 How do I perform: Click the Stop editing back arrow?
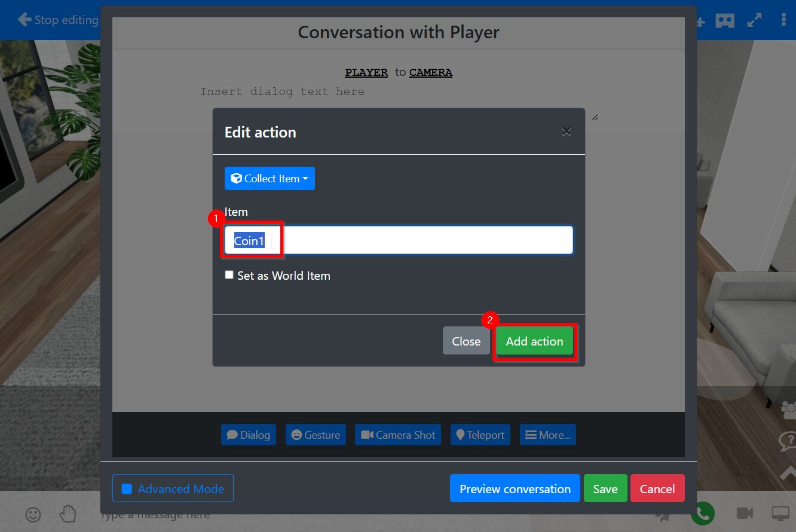(x=25, y=20)
